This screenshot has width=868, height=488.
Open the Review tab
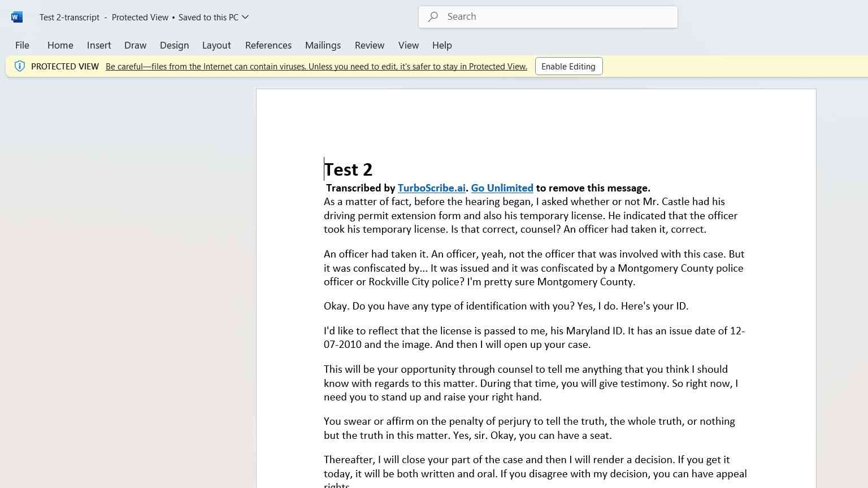point(370,45)
